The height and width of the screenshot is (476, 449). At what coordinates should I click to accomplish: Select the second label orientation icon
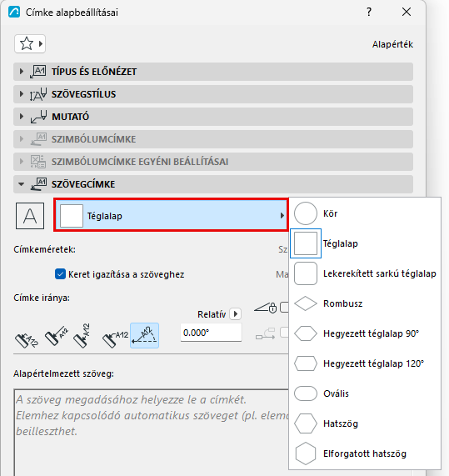[x=57, y=336]
